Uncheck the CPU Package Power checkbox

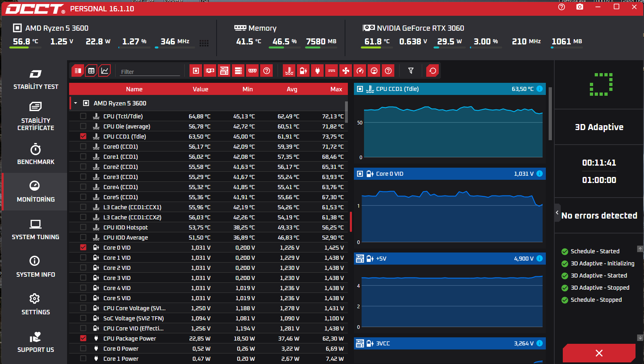click(x=83, y=338)
